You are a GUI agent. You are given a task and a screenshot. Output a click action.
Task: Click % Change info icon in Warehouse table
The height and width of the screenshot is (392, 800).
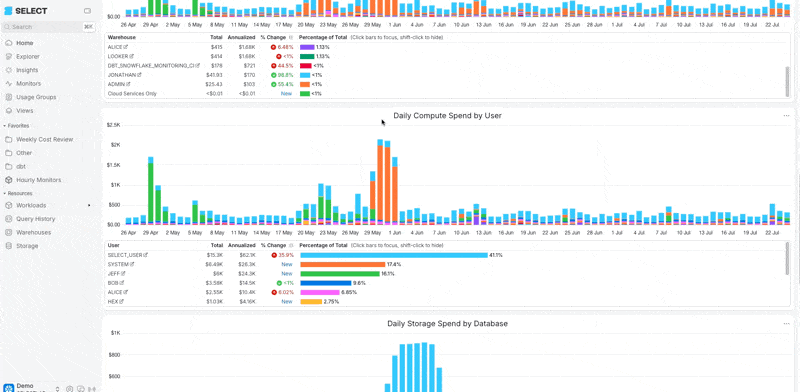pyautogui.click(x=291, y=37)
